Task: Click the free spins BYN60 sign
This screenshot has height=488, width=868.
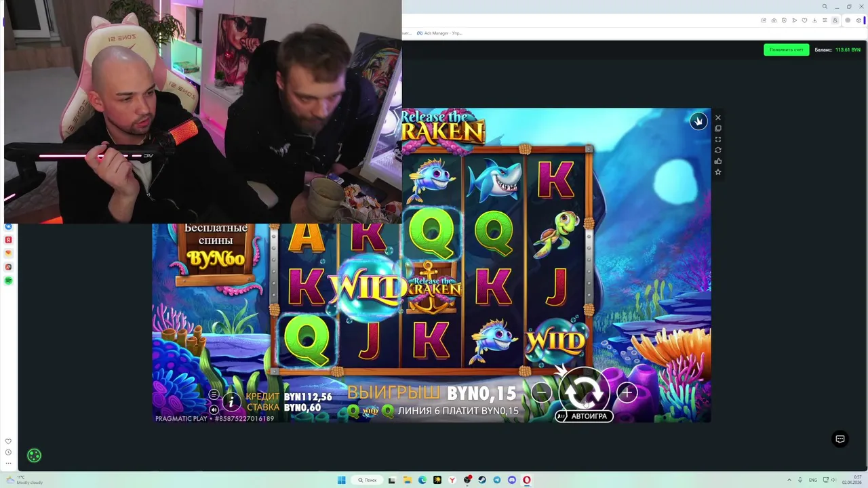Action: (x=216, y=250)
